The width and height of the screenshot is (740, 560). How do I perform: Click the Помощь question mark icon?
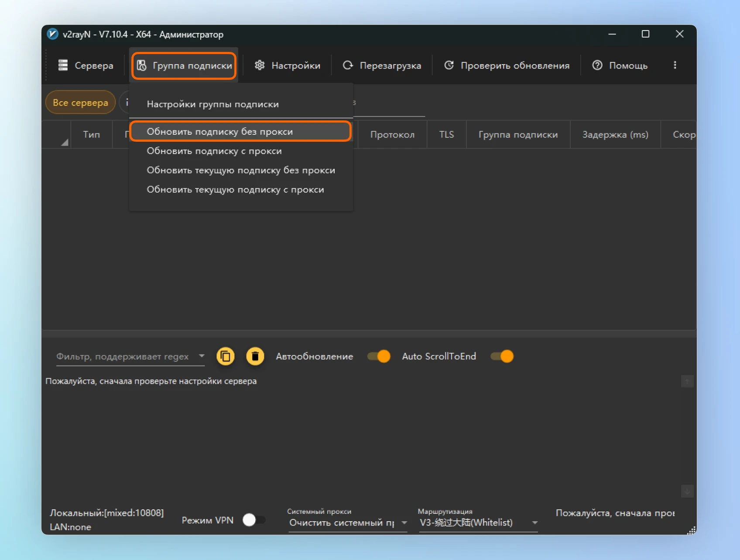click(x=597, y=65)
